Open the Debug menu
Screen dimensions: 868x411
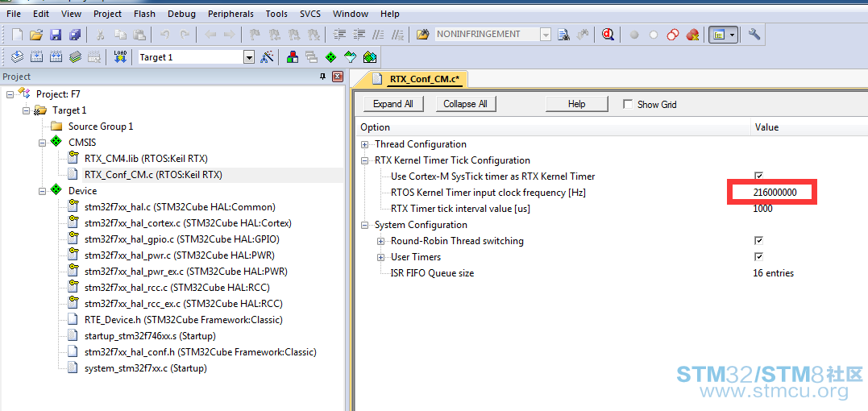pos(181,13)
